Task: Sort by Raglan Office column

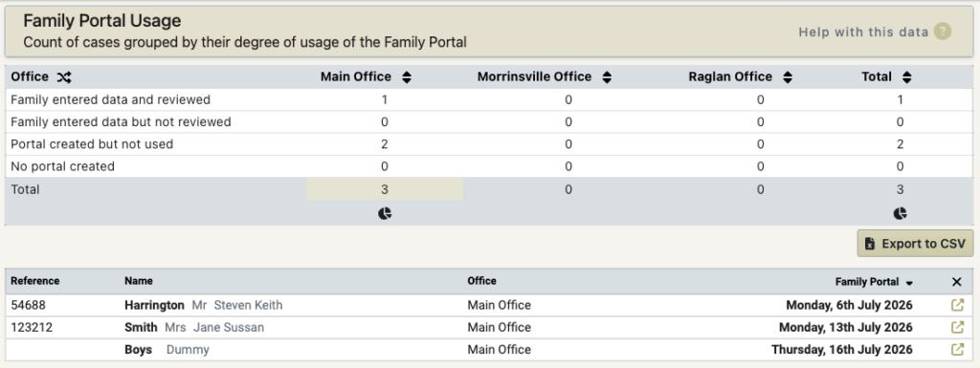Action: (x=788, y=77)
